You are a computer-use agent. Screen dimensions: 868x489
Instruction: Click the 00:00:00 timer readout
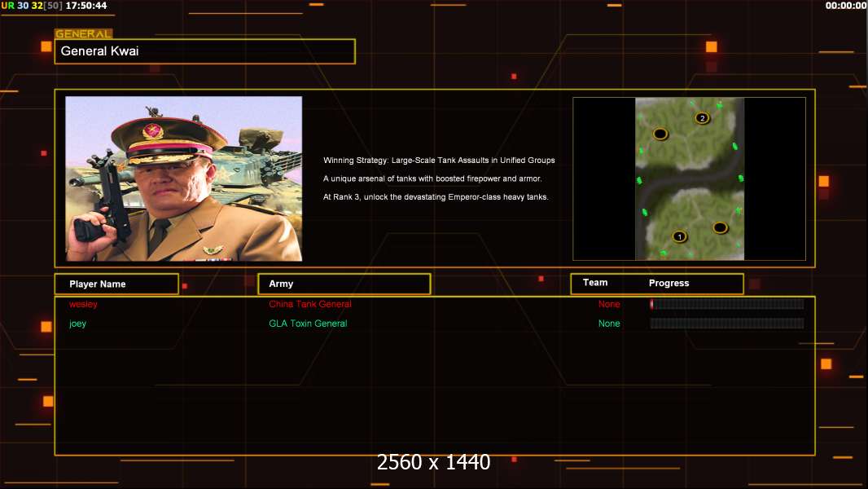[846, 6]
